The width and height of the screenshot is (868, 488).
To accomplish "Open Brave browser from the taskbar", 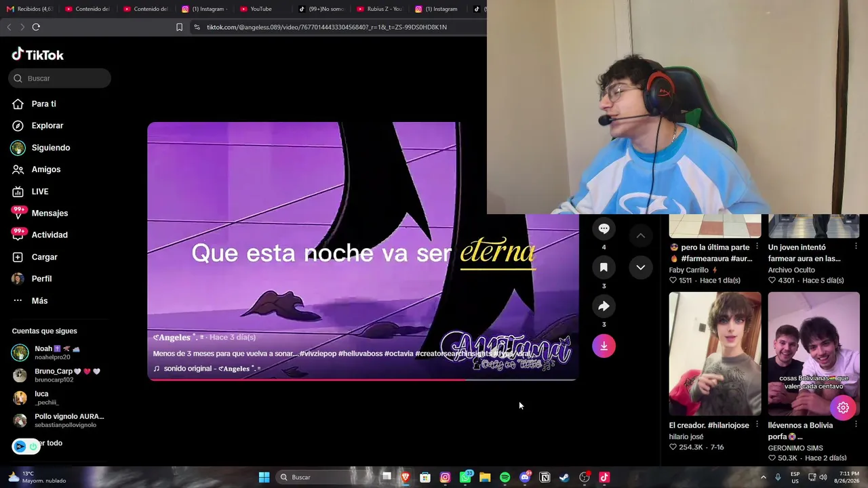I will coord(406,477).
